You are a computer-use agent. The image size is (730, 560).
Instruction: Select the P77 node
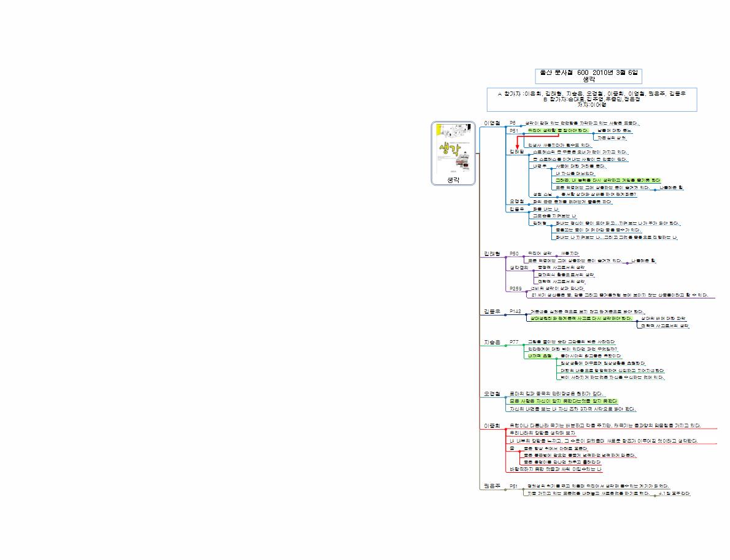click(514, 342)
